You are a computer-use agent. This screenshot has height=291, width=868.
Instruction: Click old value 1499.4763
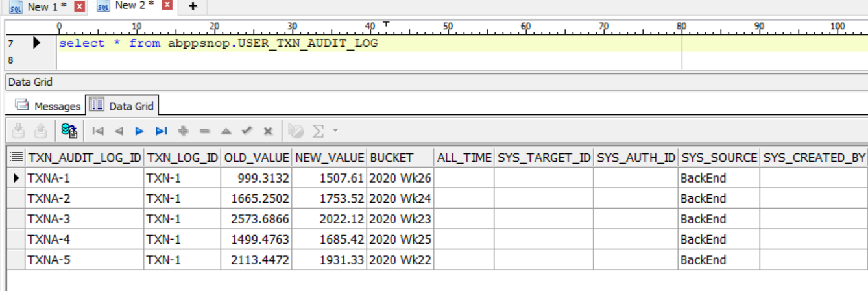[256, 239]
